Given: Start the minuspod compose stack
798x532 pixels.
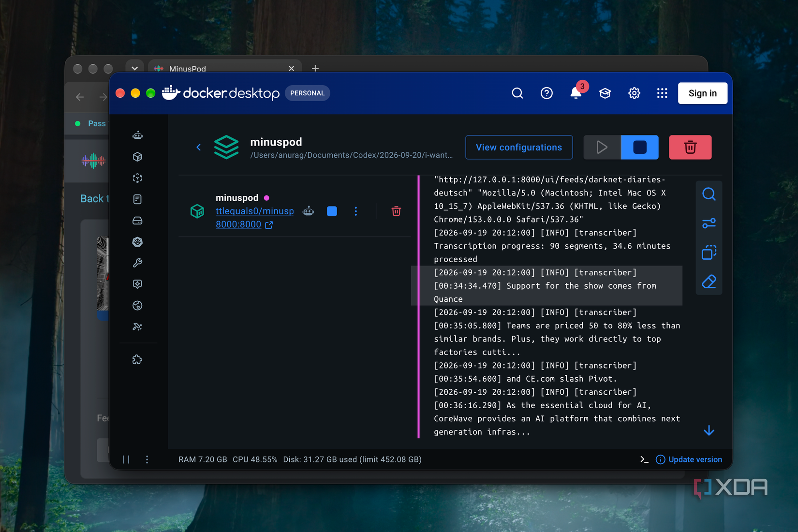Looking at the screenshot, I should [602, 148].
